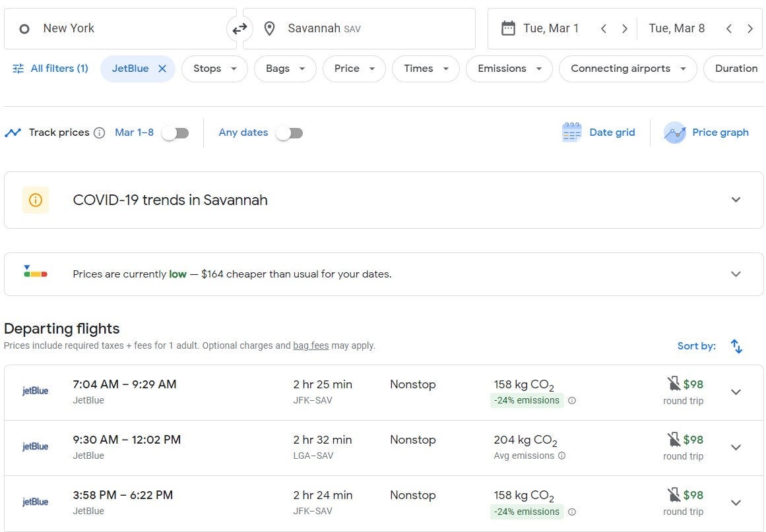Expand details of the 3:58 PM flight

[736, 503]
